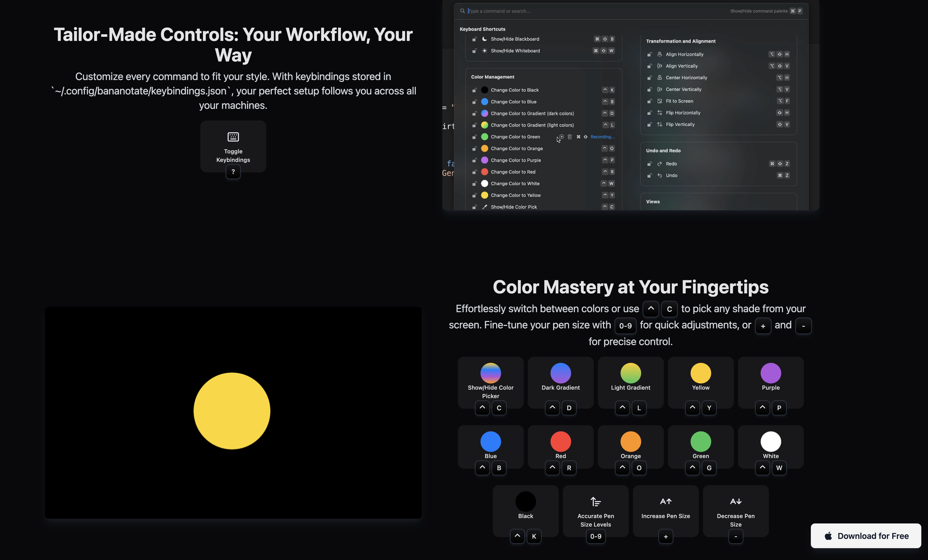Click the "Transformation and Alignment" heading
The height and width of the screenshot is (560, 928).
(x=681, y=41)
